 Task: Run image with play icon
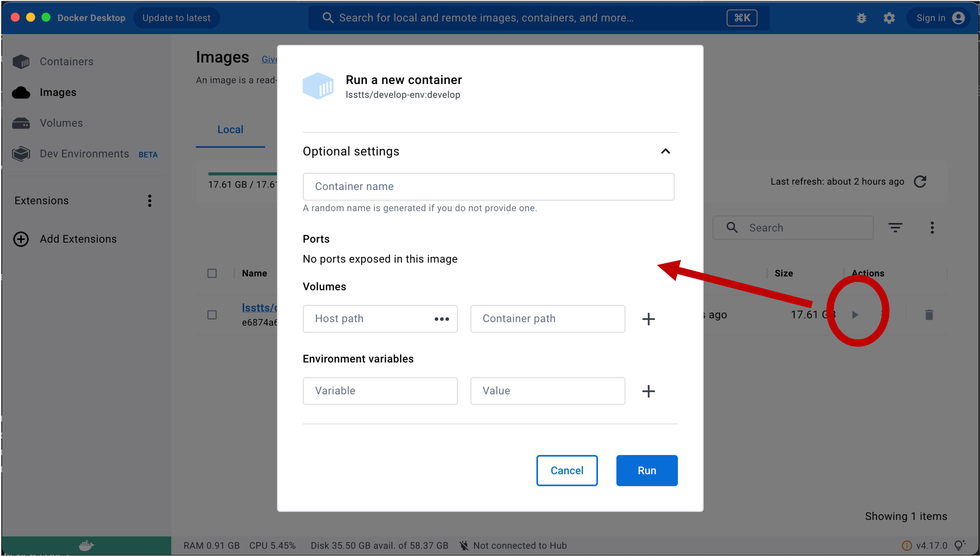855,315
